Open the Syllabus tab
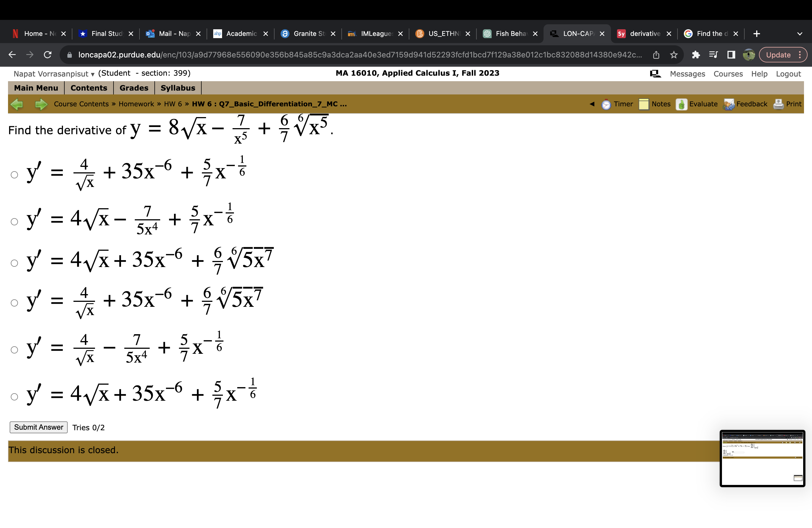This screenshot has height=528, width=812. click(x=178, y=88)
